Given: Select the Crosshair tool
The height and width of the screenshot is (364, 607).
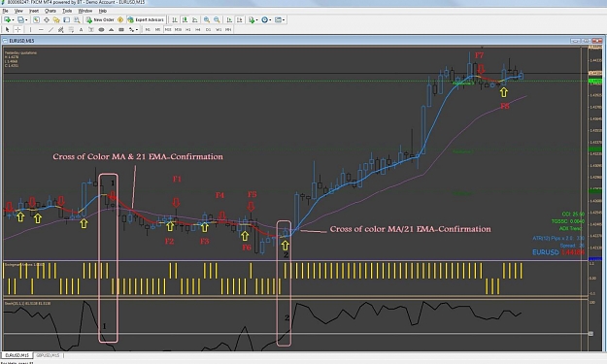Looking at the screenshot, I should click(17, 29).
